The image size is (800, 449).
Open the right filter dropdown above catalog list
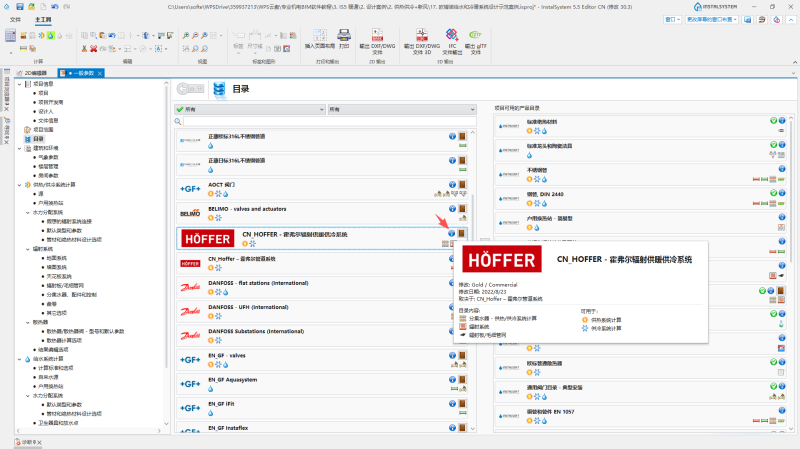pyautogui.click(x=402, y=109)
